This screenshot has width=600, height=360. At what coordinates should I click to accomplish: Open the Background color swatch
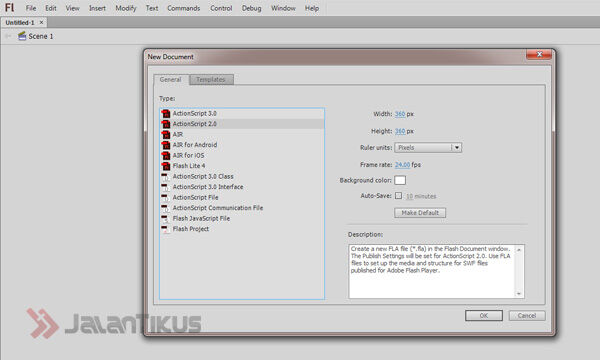(400, 180)
